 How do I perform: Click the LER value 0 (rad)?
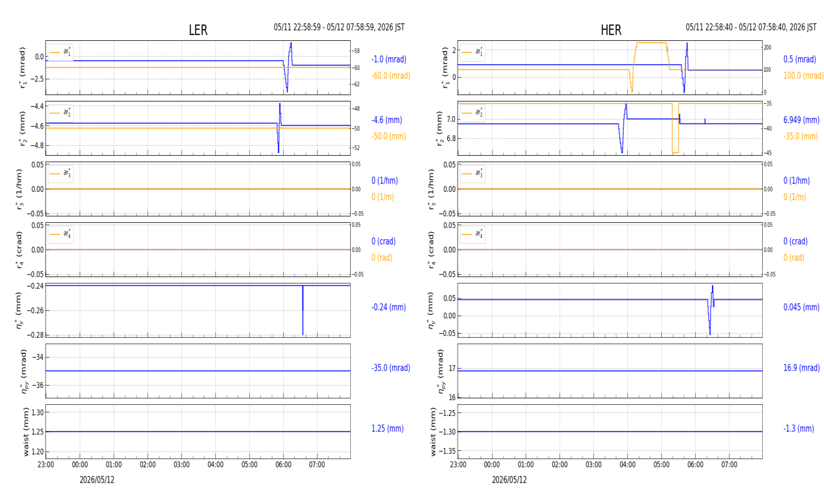tap(382, 258)
